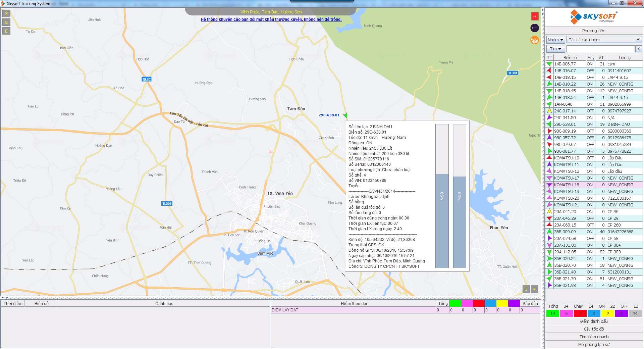This screenshot has height=349, width=644.
Task: Click the 29C-638.01 label on map
Action: [x=329, y=115]
